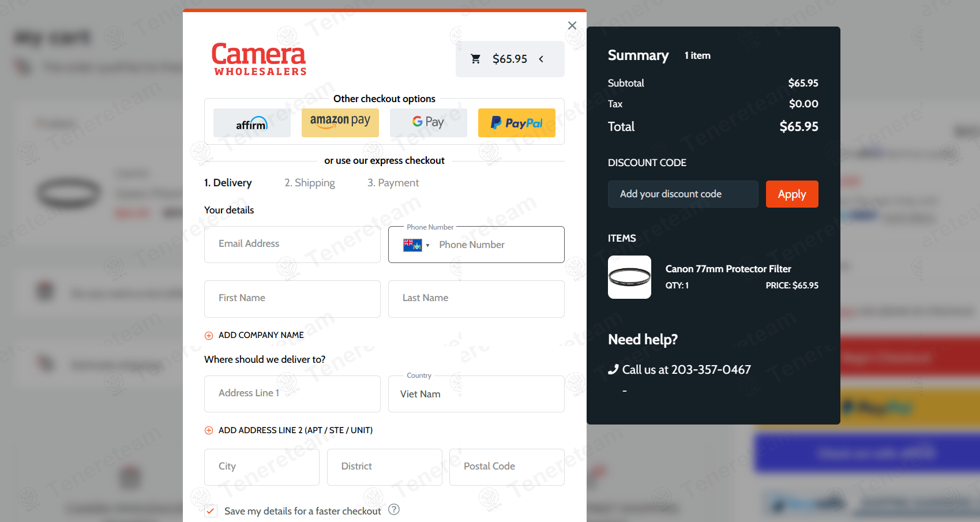The height and width of the screenshot is (522, 980).
Task: Close the checkout dialog
Action: pyautogui.click(x=572, y=25)
